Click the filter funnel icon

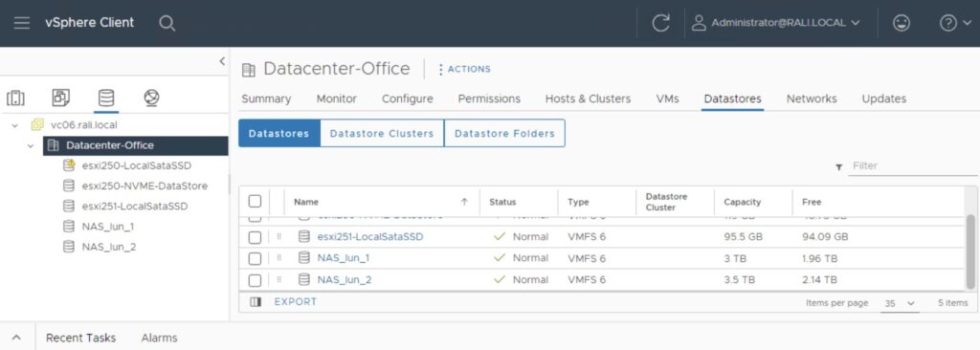click(838, 167)
